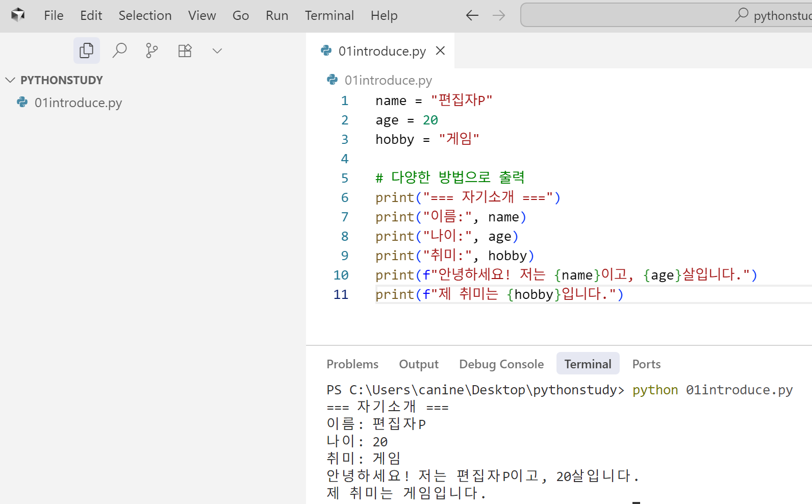Click the terminal command 'python 01introduce.py'
The height and width of the screenshot is (504, 812).
coord(713,390)
